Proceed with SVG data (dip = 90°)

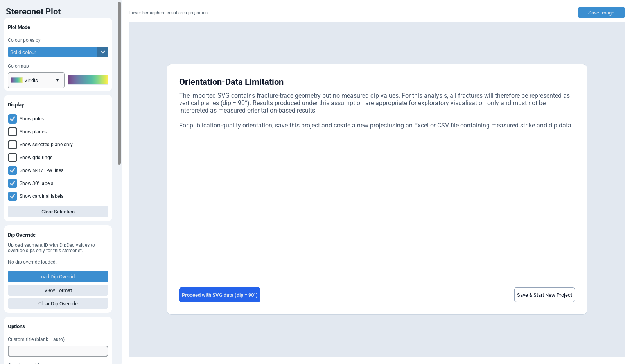point(220,295)
